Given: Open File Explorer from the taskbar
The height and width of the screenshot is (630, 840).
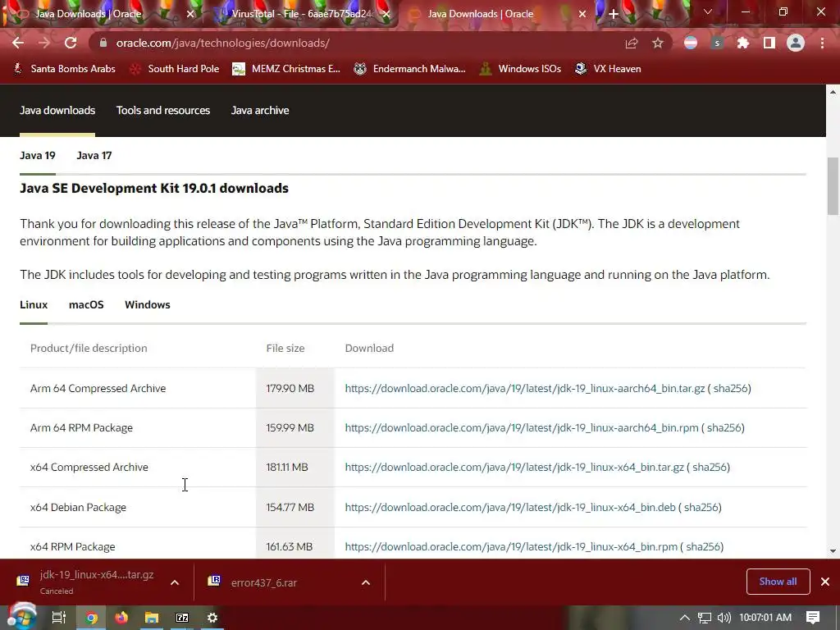Looking at the screenshot, I should (x=152, y=618).
